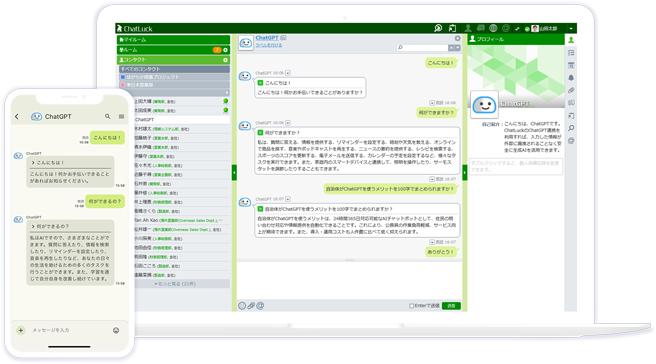This screenshot has height=364, width=656.
Task: Open the task list icon in right sidebar
Action: point(571,53)
